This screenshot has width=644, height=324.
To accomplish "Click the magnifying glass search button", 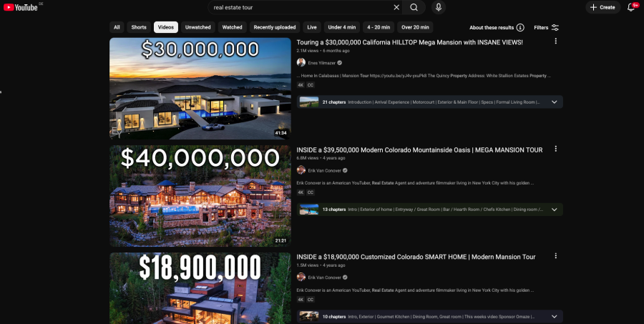I will (x=414, y=7).
